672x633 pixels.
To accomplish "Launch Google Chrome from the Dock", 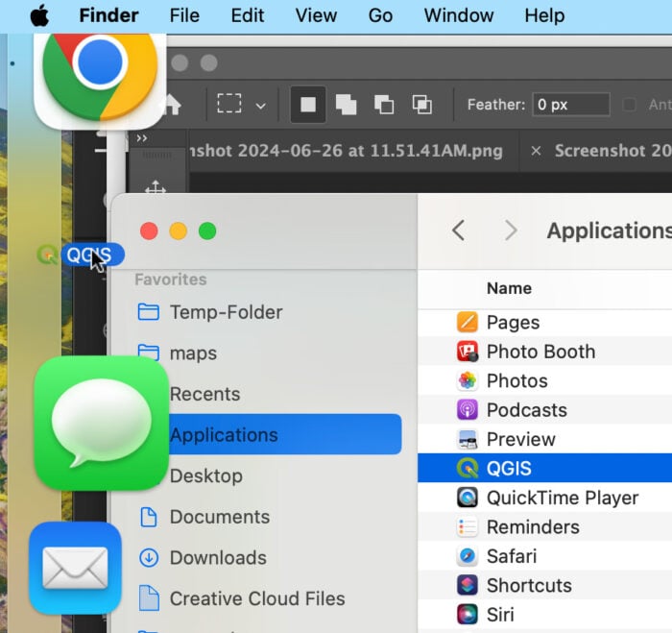I will [x=100, y=76].
